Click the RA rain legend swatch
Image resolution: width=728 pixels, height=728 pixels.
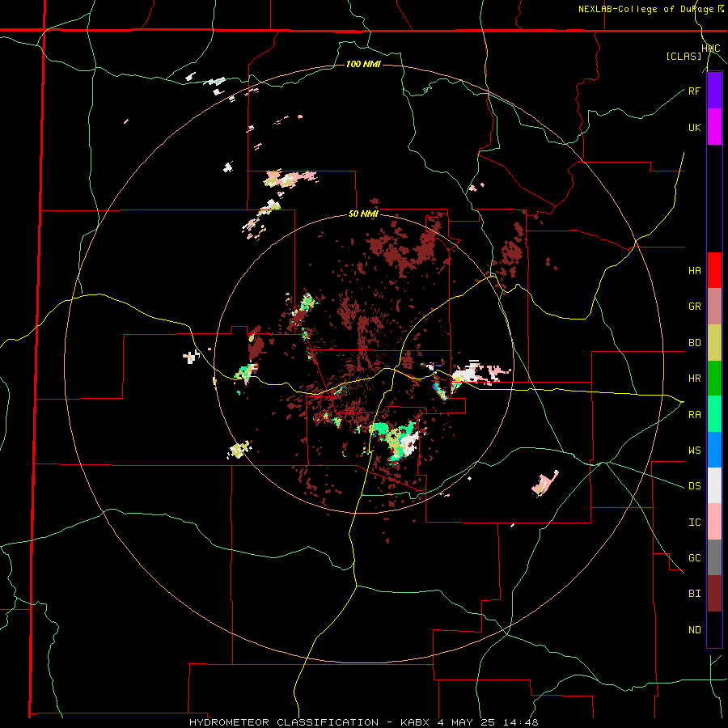click(714, 414)
